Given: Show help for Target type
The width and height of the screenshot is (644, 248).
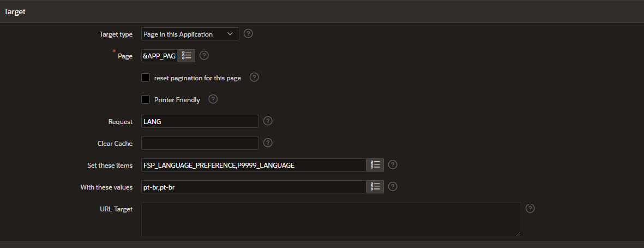Looking at the screenshot, I should 248,34.
